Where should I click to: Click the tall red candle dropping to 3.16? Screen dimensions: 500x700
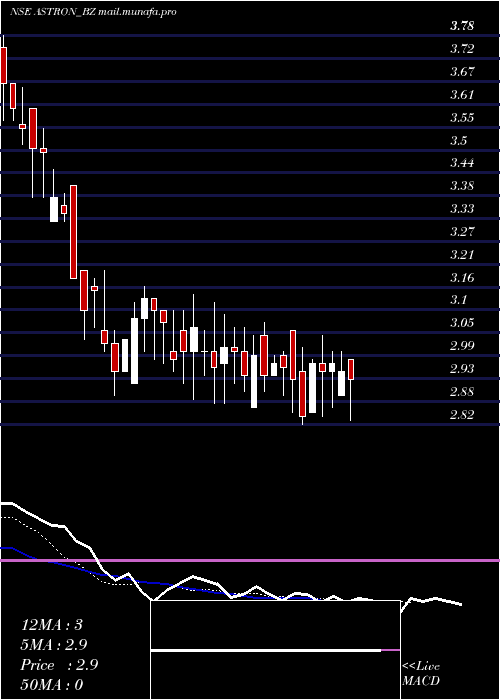pos(73,232)
